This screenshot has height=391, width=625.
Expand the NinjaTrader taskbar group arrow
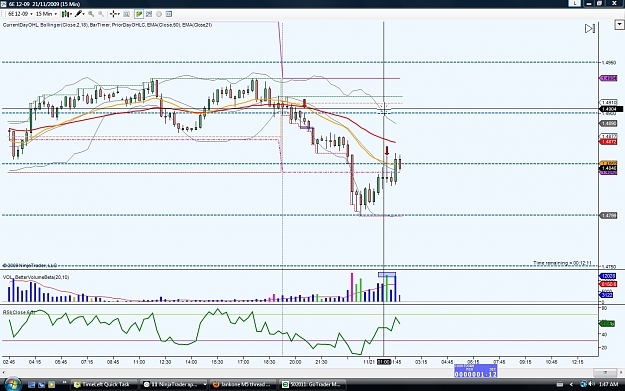pos(205,385)
